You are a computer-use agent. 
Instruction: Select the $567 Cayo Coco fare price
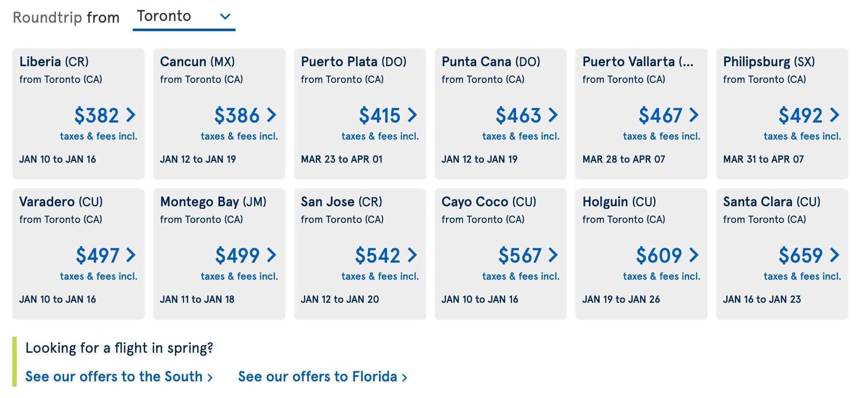click(x=519, y=255)
